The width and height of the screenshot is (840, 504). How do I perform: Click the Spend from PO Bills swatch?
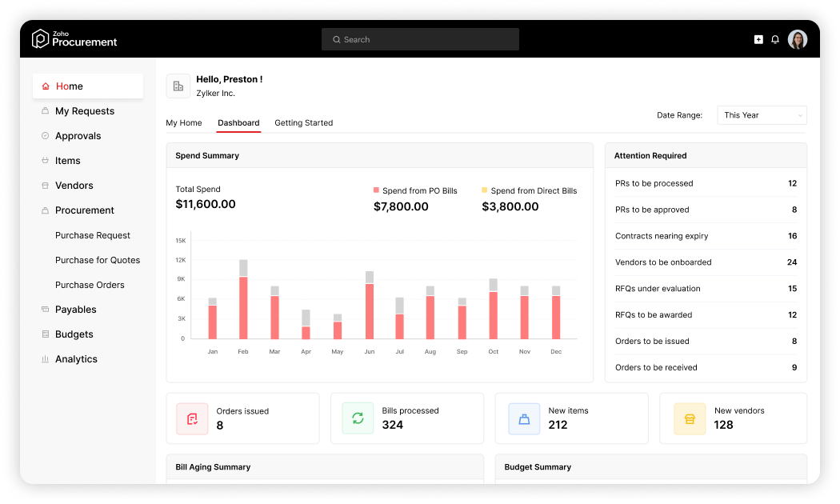pos(376,190)
